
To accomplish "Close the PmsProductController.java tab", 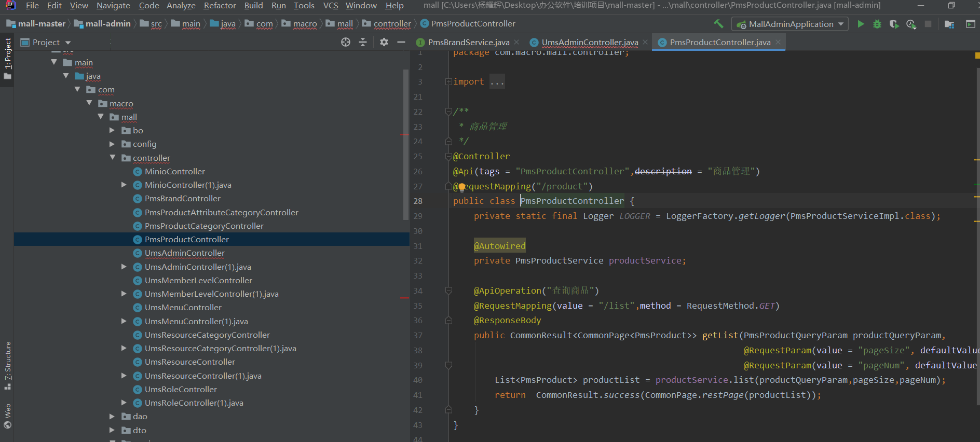I will click(x=778, y=42).
